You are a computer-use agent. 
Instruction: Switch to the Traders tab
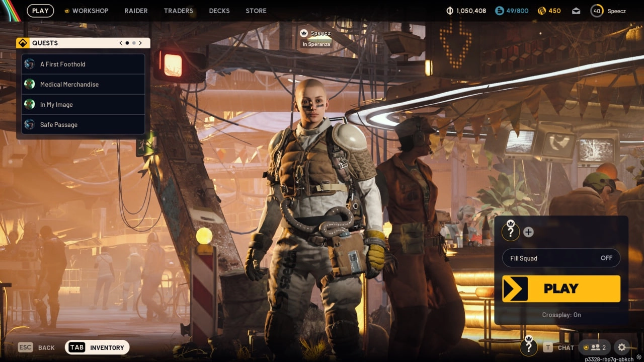coord(178,11)
